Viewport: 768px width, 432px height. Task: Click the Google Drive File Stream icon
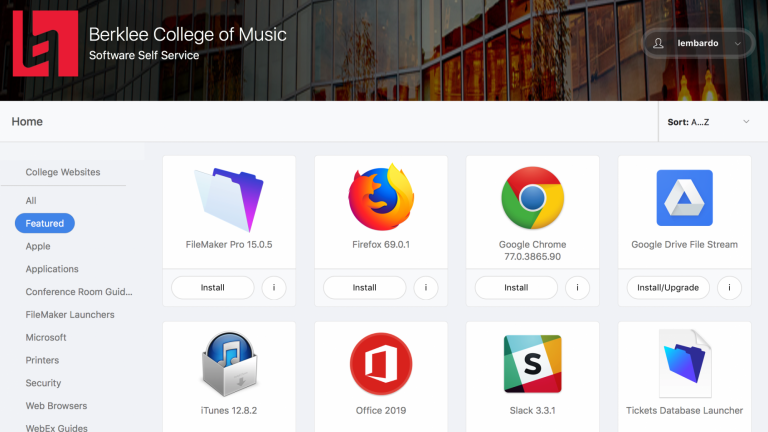[684, 198]
